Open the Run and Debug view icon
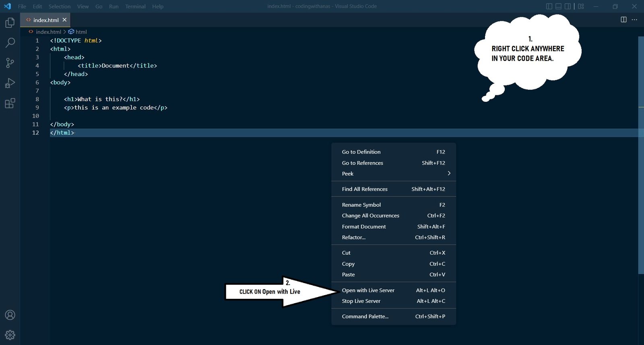The width and height of the screenshot is (644, 345). tap(10, 83)
